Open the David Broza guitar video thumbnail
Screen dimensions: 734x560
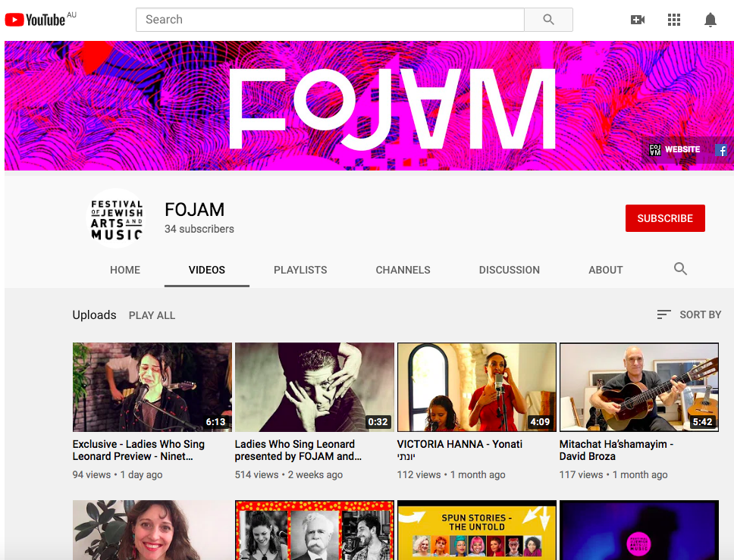638,387
